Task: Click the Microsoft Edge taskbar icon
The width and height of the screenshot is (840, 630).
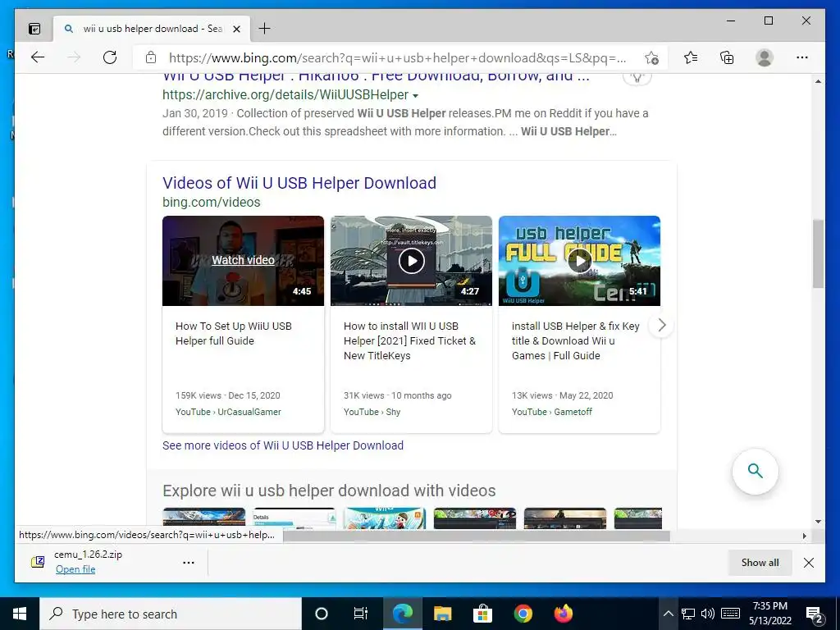Action: (402, 614)
